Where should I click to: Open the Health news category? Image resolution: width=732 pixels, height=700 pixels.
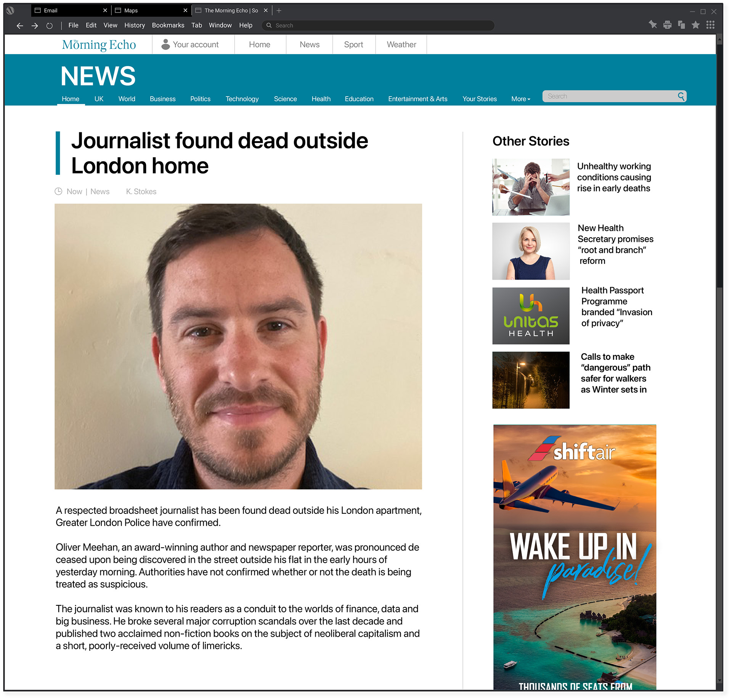pos(321,99)
